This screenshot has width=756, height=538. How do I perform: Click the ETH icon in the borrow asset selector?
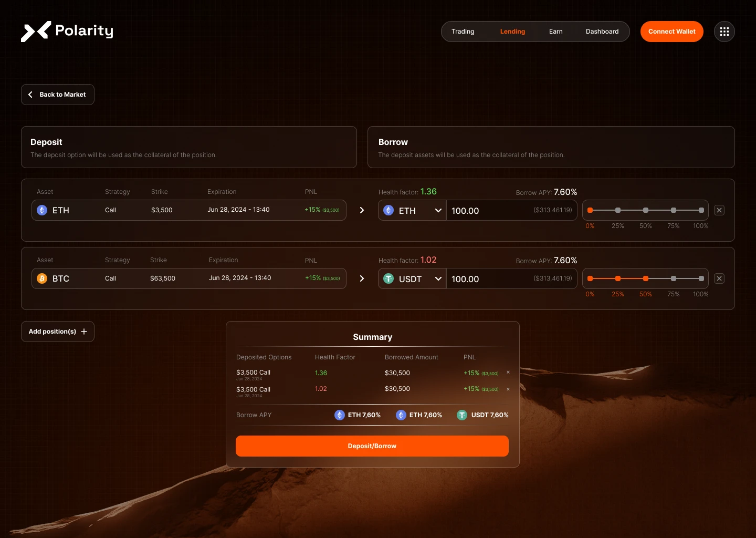tap(388, 210)
